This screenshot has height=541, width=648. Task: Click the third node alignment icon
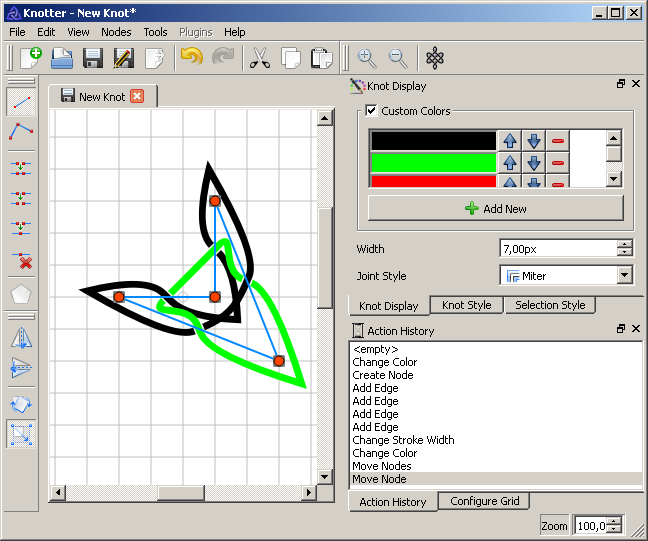tap(21, 228)
